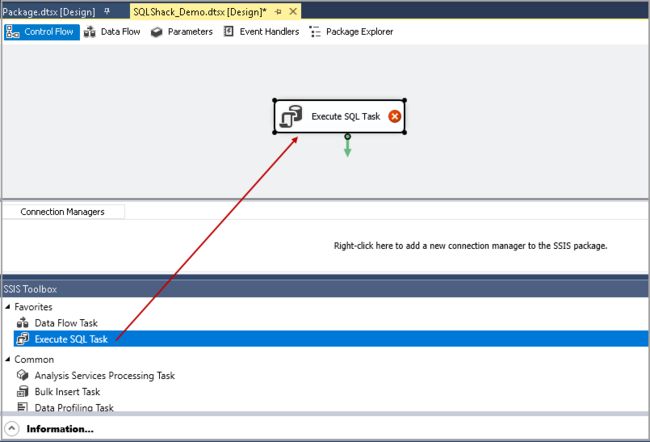The height and width of the screenshot is (442, 650).
Task: Click the Bulk Insert Task icon
Action: pos(22,391)
